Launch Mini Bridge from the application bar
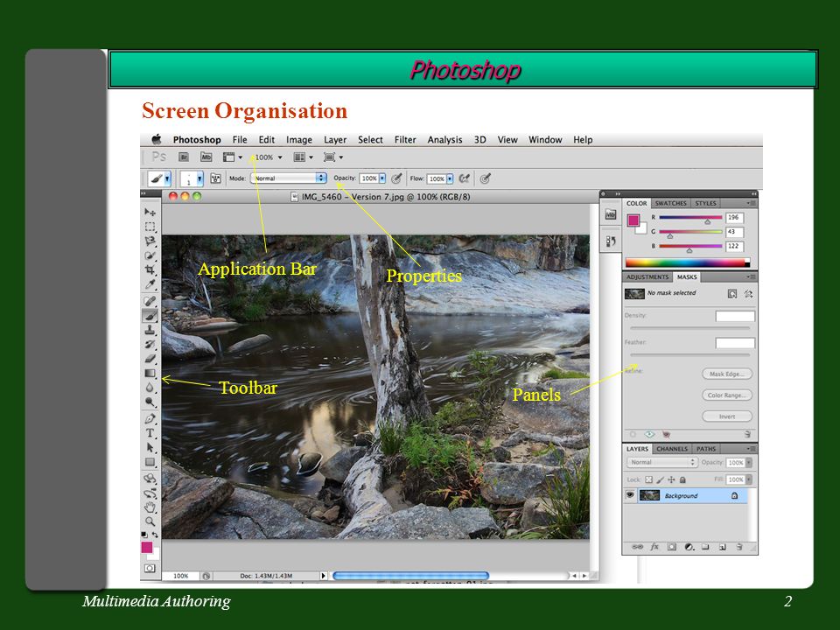 206,157
